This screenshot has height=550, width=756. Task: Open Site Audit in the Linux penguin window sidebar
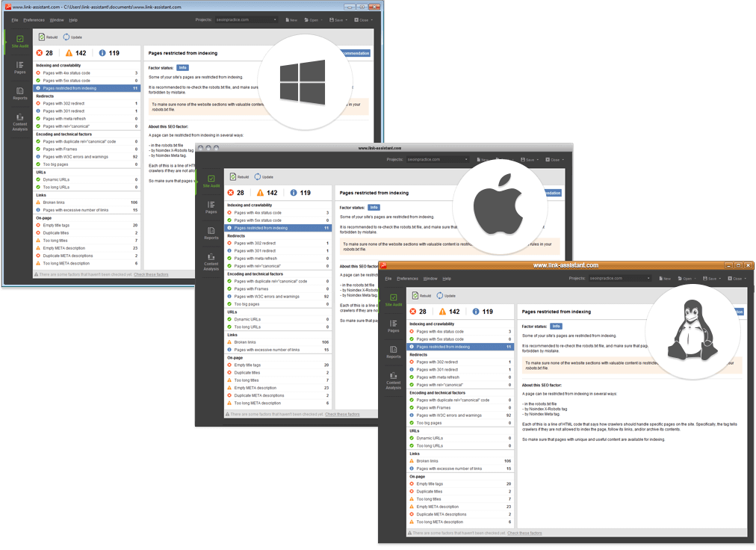point(394,300)
